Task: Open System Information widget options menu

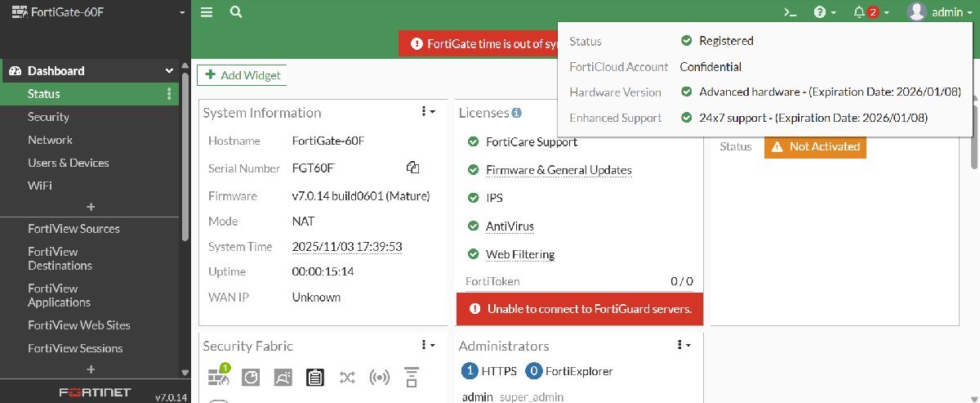Action: point(428,112)
